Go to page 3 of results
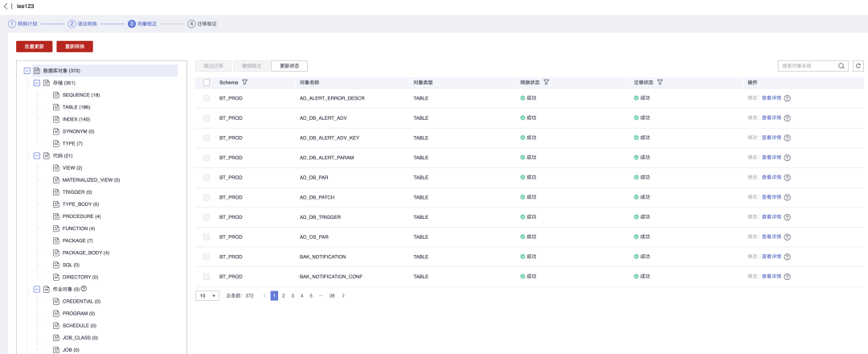868x354 pixels. click(x=293, y=296)
